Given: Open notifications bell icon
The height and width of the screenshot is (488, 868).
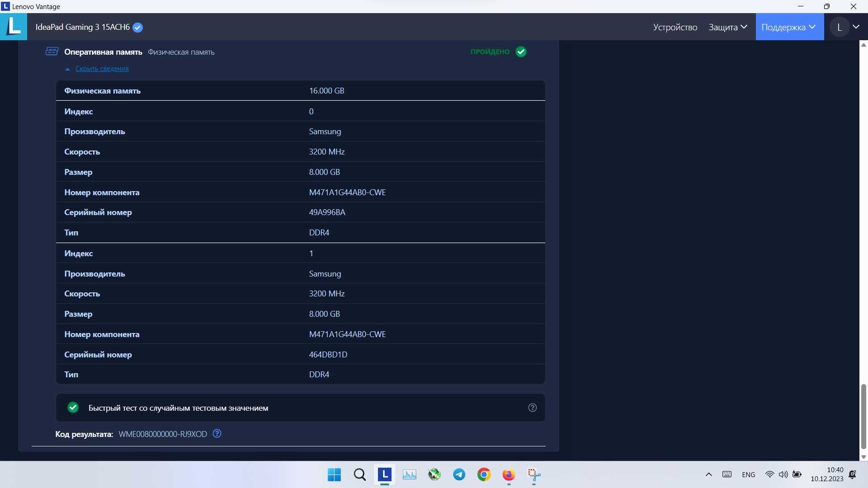Looking at the screenshot, I should [x=853, y=474].
